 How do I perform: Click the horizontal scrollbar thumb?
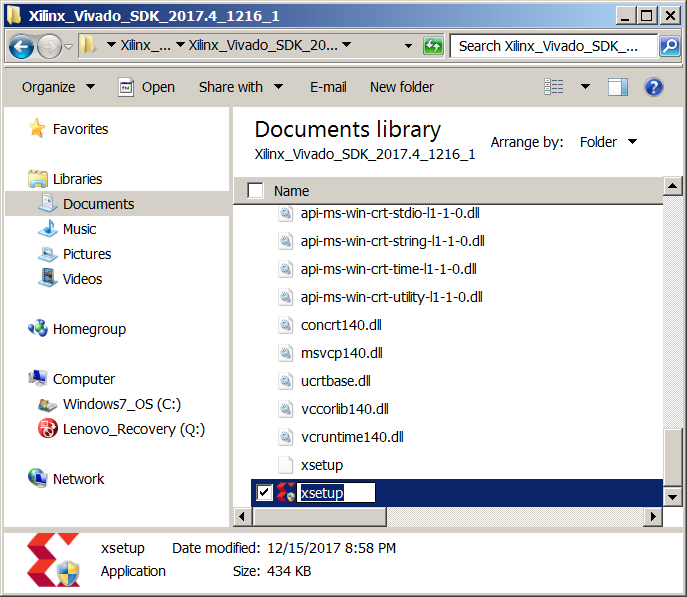tap(319, 516)
